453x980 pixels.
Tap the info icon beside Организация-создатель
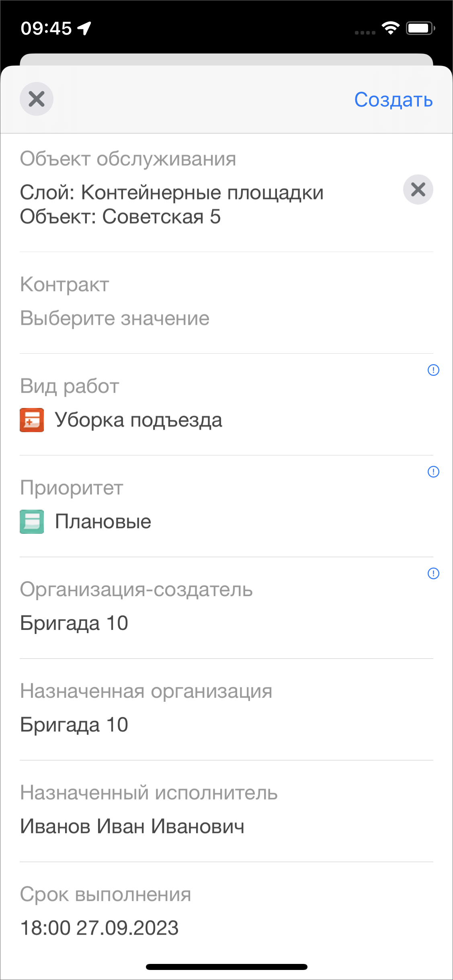point(433,573)
